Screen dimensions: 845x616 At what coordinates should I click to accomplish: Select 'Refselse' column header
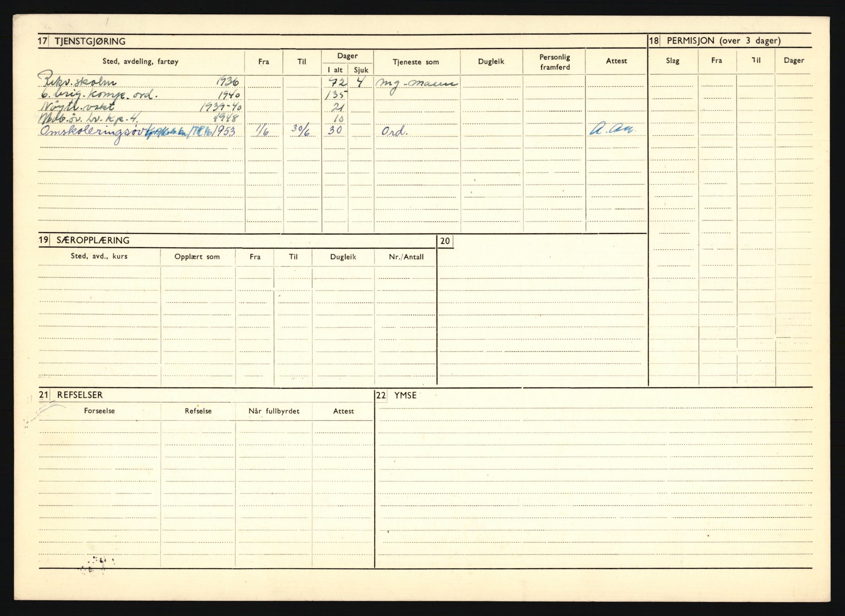198,411
